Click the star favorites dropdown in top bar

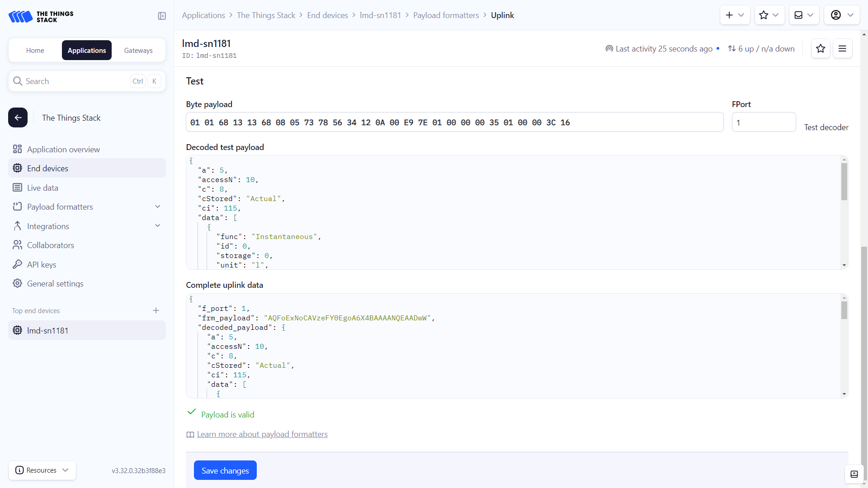pos(769,15)
